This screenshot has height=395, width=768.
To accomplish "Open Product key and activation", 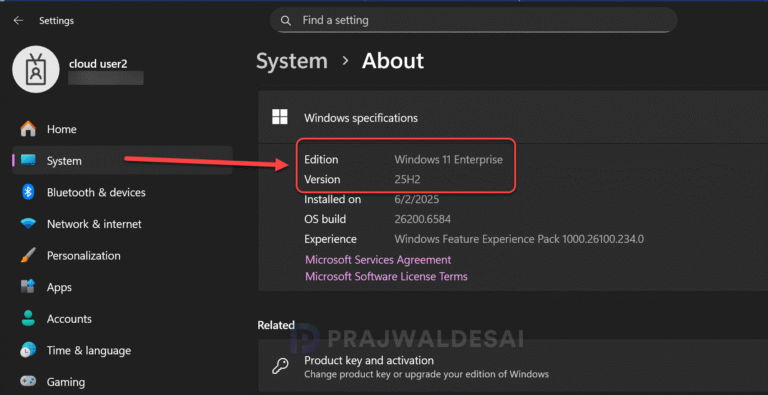I will point(513,367).
